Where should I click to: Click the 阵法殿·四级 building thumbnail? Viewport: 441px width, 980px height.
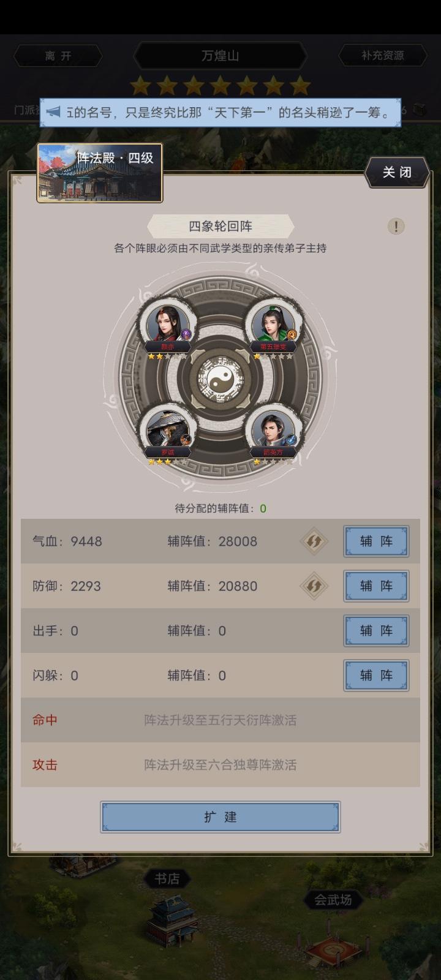point(100,173)
